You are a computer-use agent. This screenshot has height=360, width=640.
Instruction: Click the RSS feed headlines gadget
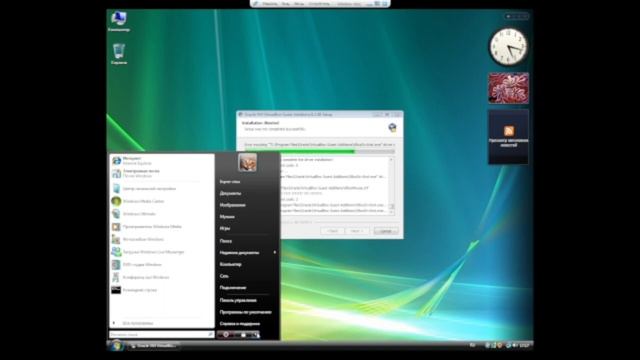(x=508, y=137)
